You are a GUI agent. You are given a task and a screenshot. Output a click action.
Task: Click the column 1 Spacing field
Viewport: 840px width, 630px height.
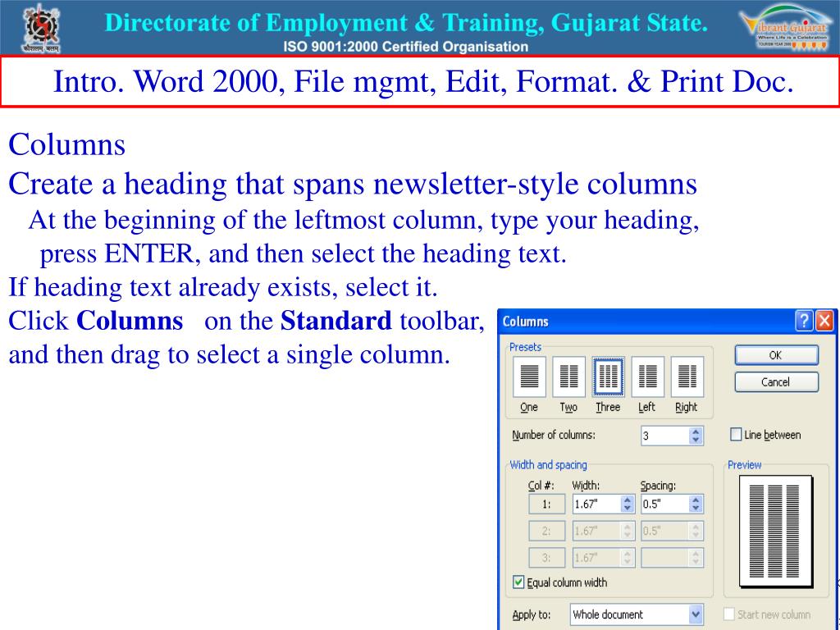click(x=664, y=504)
